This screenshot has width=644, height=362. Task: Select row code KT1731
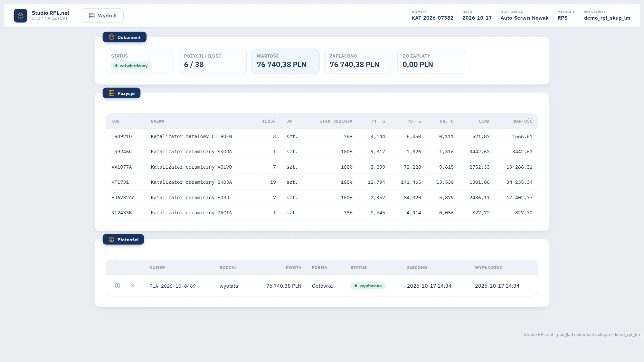(120, 182)
